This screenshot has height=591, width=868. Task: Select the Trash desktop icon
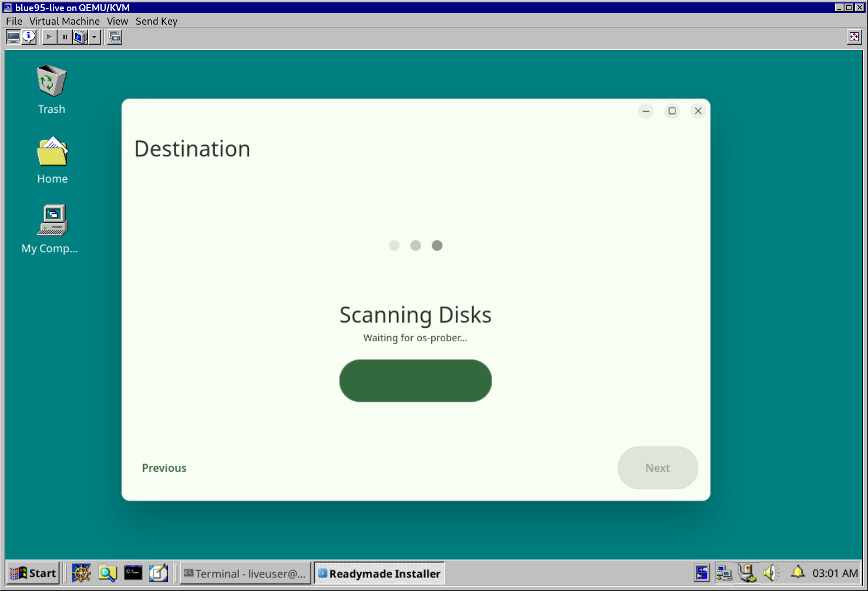(x=52, y=90)
